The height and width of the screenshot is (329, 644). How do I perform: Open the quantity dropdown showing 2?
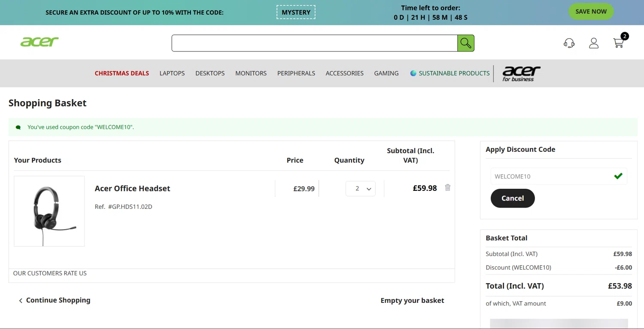361,189
